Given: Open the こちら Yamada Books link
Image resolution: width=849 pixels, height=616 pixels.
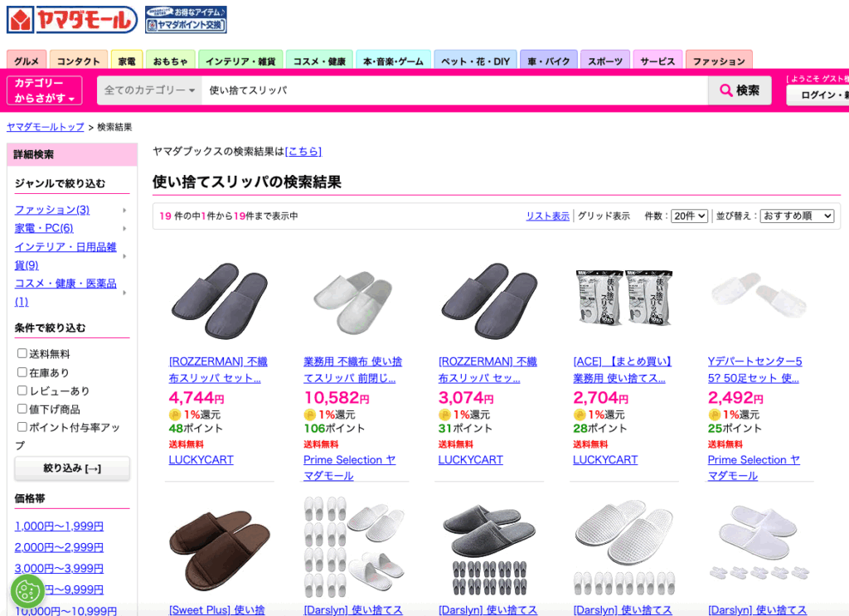Looking at the screenshot, I should pos(303,152).
